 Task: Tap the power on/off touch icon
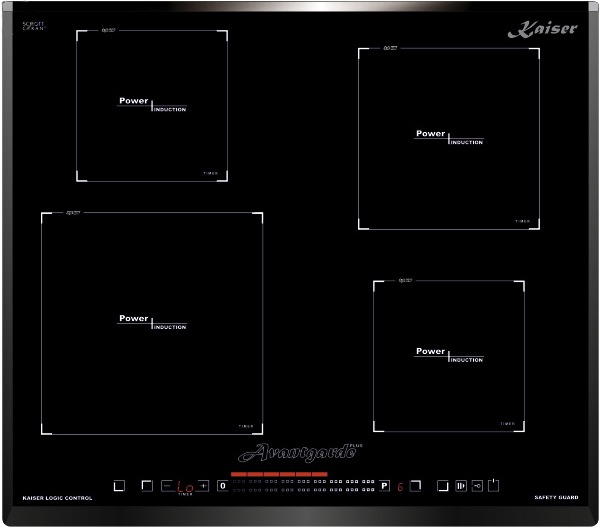493,485
